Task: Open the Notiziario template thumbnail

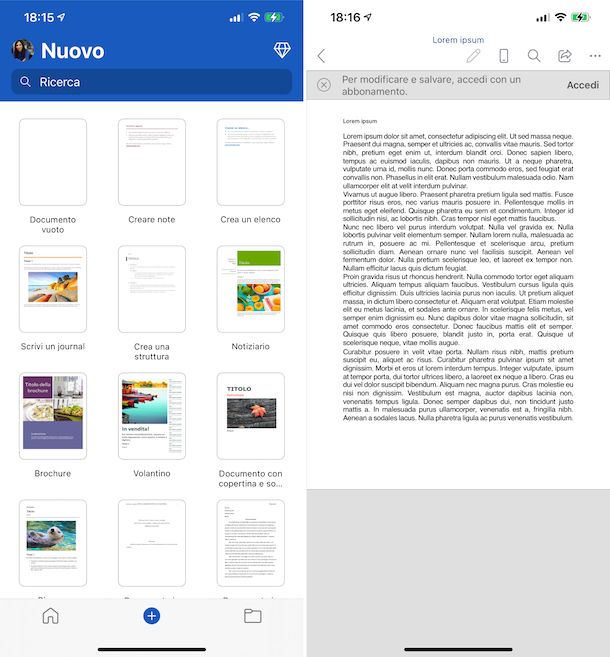Action: 251,289
